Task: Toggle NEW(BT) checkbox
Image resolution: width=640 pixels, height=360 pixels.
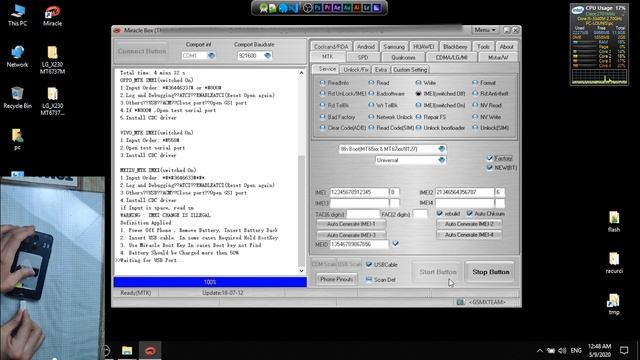Action: click(490, 167)
